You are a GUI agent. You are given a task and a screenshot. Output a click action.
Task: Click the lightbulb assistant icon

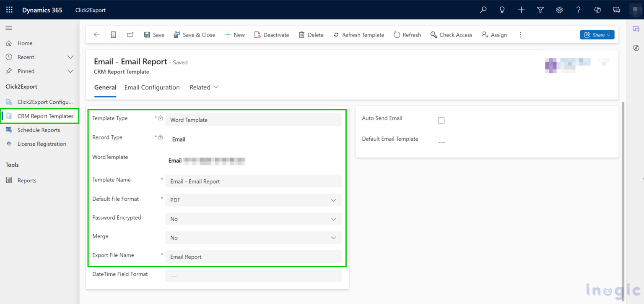click(x=502, y=10)
